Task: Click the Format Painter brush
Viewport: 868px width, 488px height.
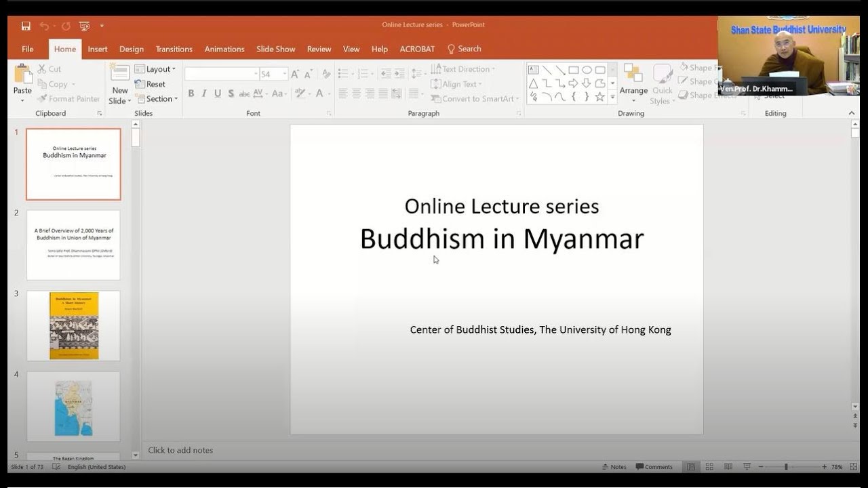Action: [x=68, y=98]
